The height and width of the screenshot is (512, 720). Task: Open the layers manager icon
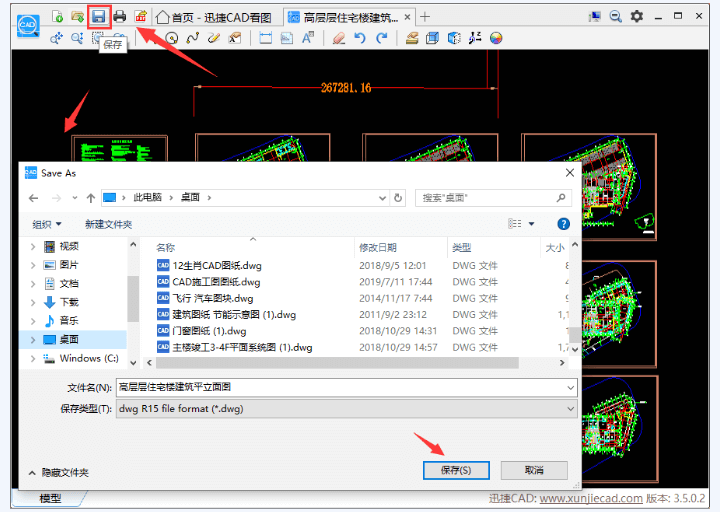click(412, 38)
